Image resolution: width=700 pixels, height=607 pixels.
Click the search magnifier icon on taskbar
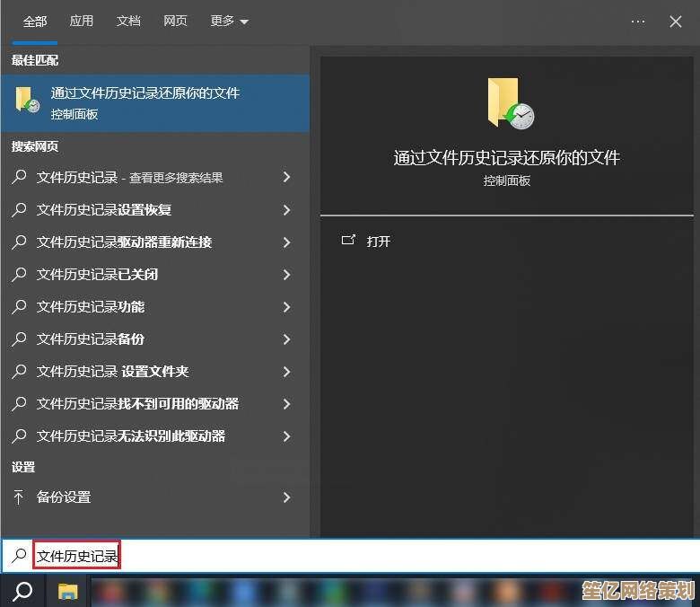[x=23, y=591]
